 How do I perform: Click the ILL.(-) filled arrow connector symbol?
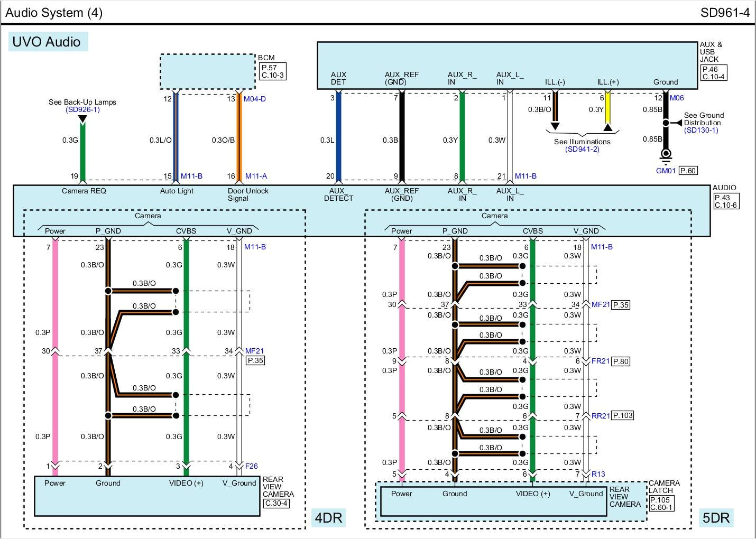coord(555,127)
